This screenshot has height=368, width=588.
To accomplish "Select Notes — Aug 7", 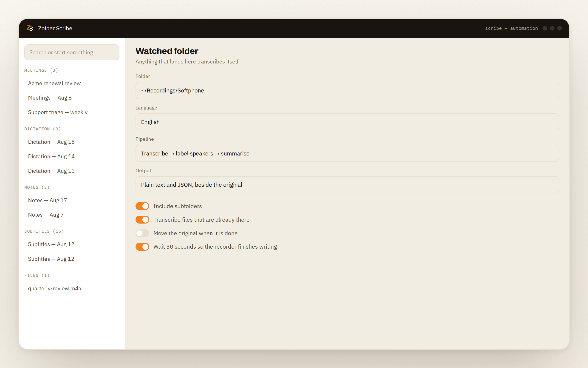I will pos(46,215).
